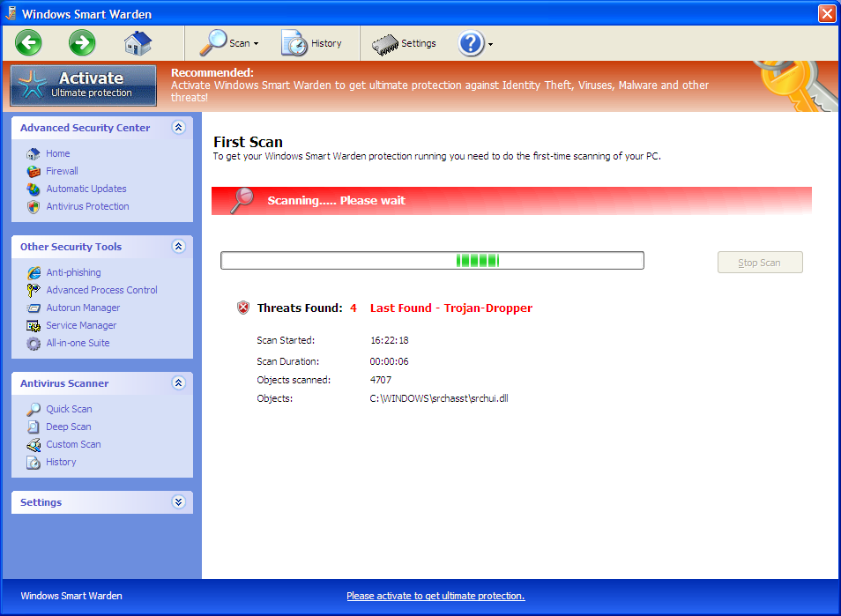Click the Threats Found count 4
This screenshot has height=616, width=841.
[354, 308]
